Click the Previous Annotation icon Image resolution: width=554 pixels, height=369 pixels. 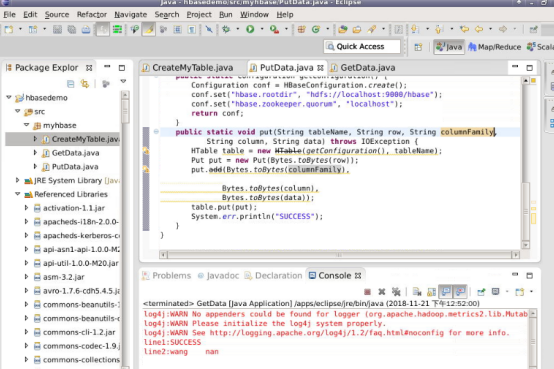coord(439,29)
